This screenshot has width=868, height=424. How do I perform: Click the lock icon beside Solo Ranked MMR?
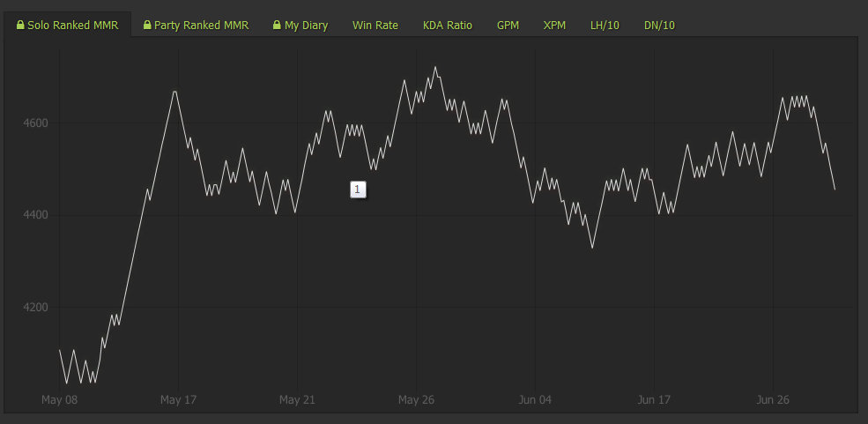click(20, 25)
